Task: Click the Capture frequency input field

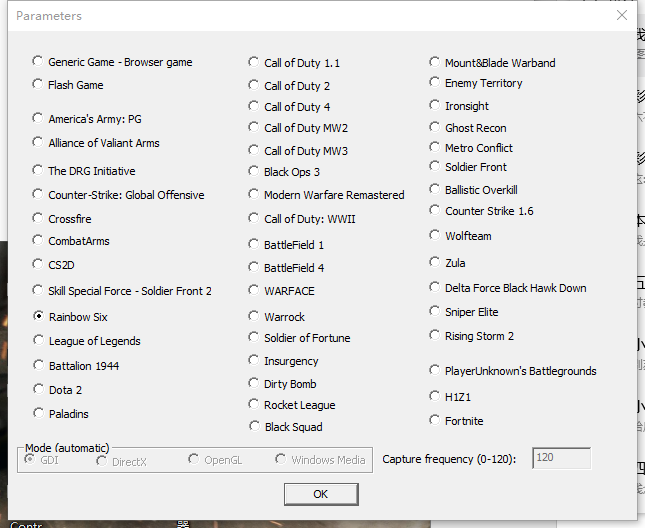Action: point(561,458)
